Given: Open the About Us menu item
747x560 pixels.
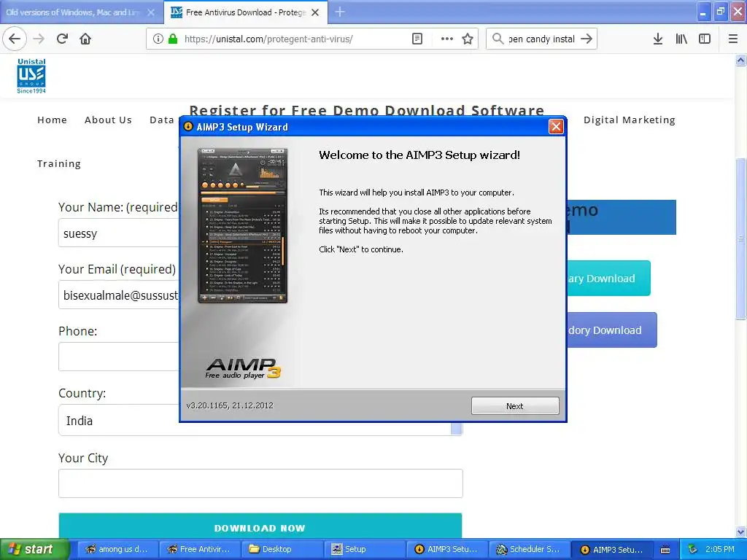Looking at the screenshot, I should pos(108,120).
